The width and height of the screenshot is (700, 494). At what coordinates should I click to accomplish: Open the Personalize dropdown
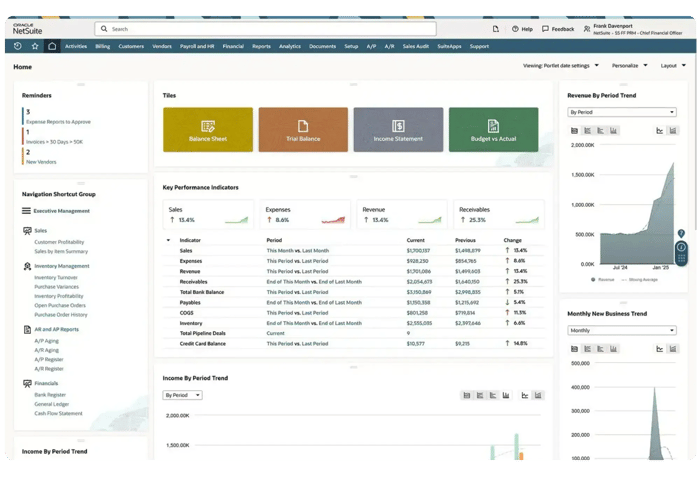[629, 66]
